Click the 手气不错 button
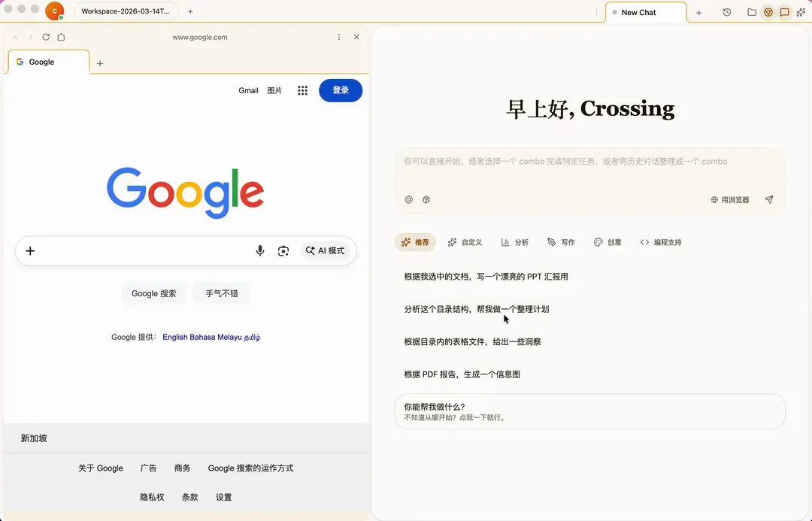This screenshot has width=812, height=521. [221, 293]
